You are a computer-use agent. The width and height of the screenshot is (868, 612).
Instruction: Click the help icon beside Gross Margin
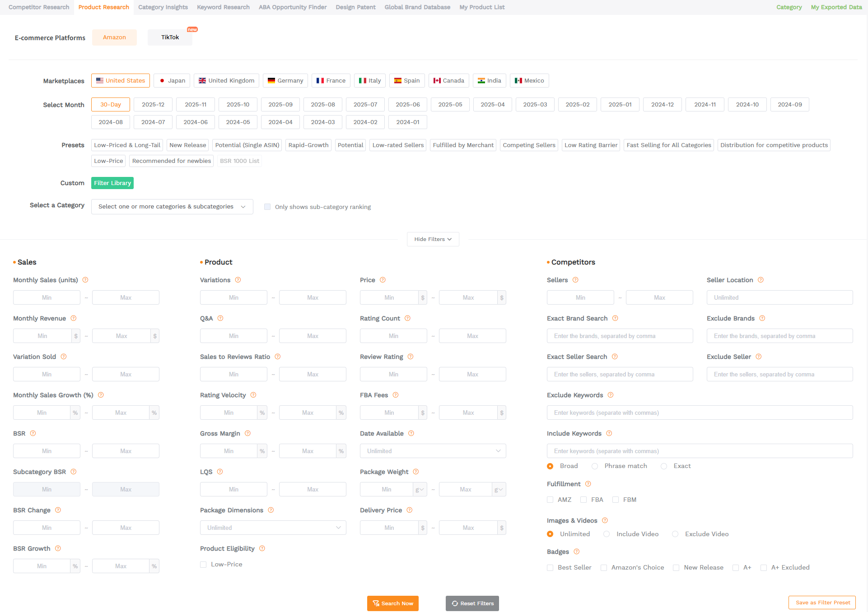(247, 433)
